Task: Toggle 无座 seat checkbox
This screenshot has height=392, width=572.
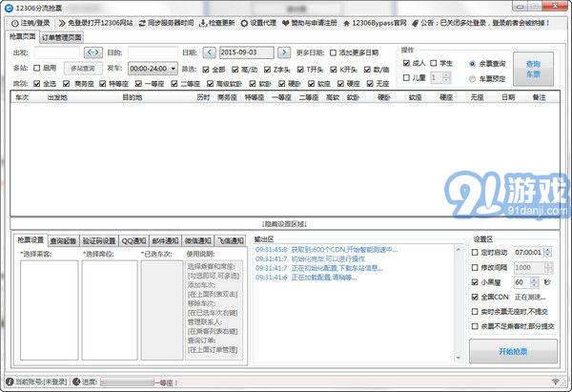Action: click(x=370, y=84)
